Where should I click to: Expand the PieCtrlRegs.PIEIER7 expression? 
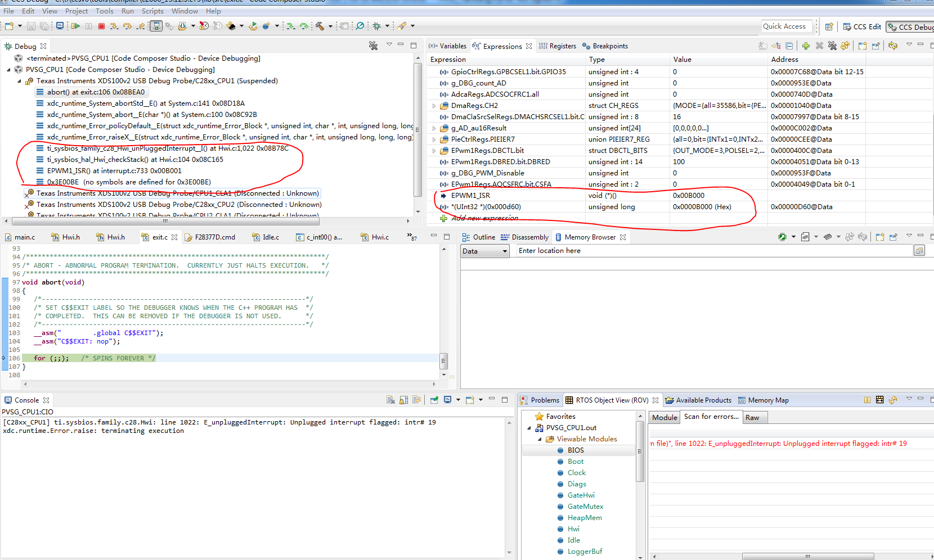[x=434, y=139]
